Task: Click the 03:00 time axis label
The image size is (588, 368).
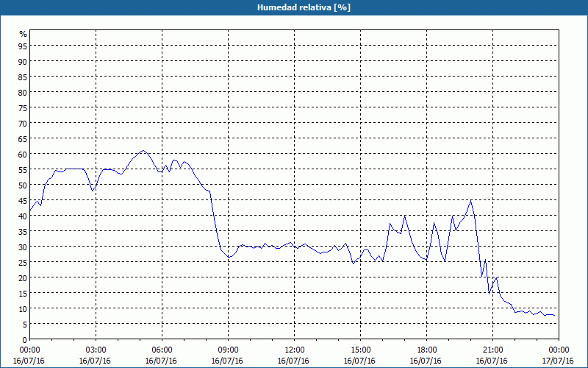Action: click(x=96, y=350)
